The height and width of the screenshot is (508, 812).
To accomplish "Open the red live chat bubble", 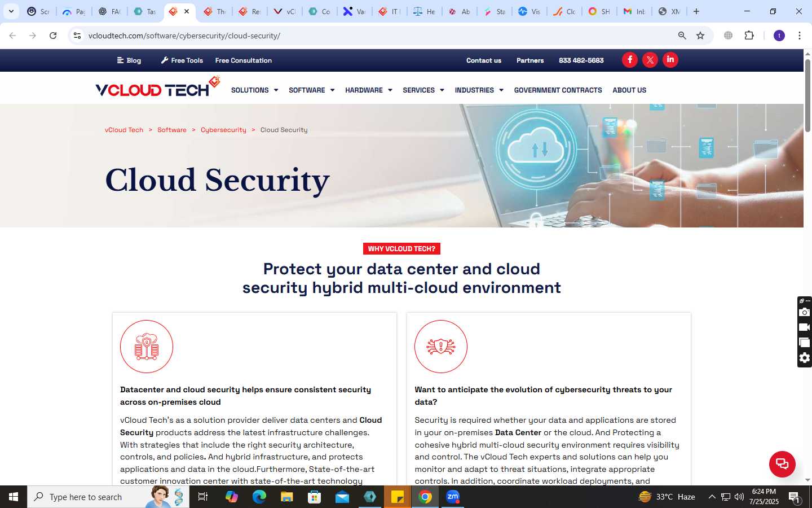I will pyautogui.click(x=782, y=464).
